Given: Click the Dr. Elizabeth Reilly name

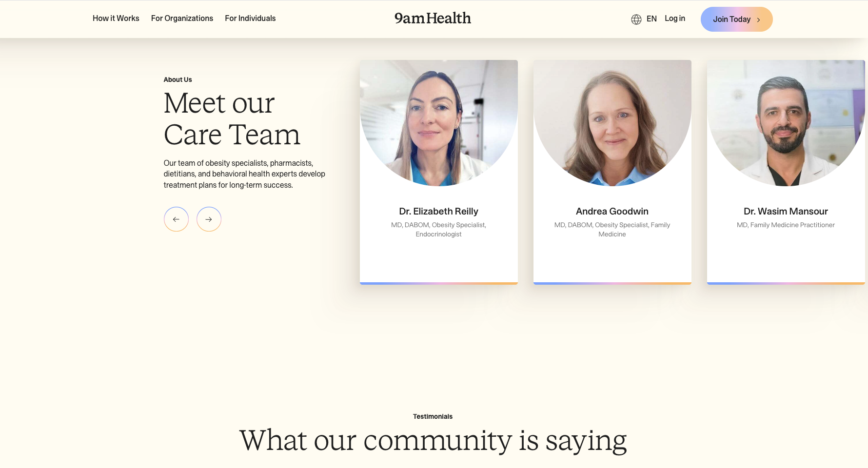Looking at the screenshot, I should [x=438, y=212].
